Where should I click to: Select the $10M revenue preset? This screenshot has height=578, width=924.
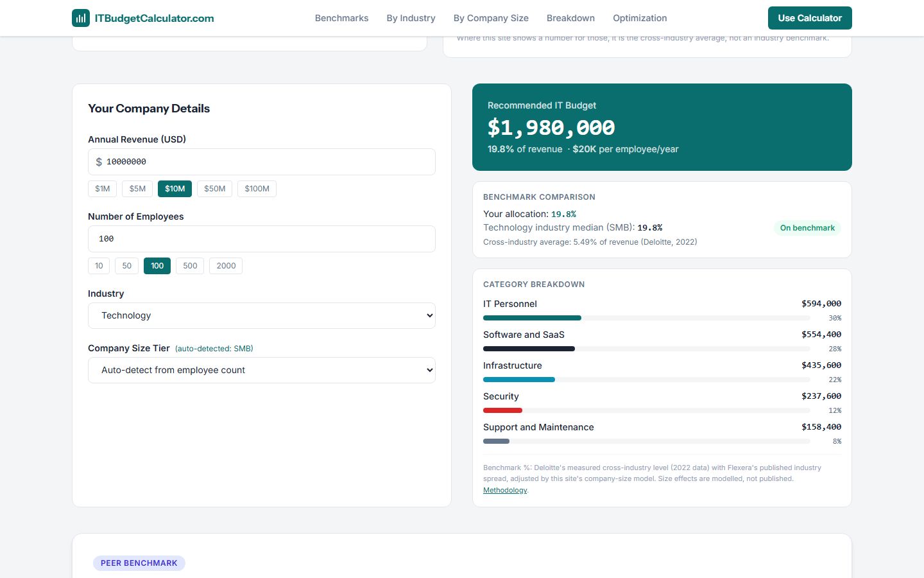coord(175,189)
